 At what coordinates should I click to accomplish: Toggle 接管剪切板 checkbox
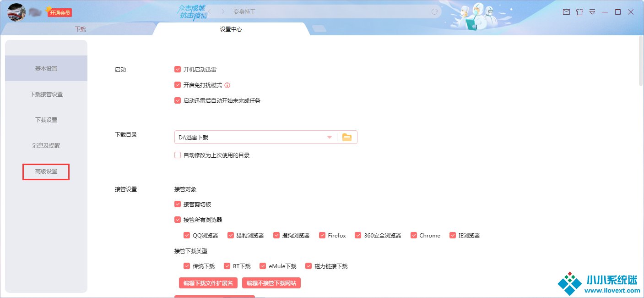click(x=178, y=204)
